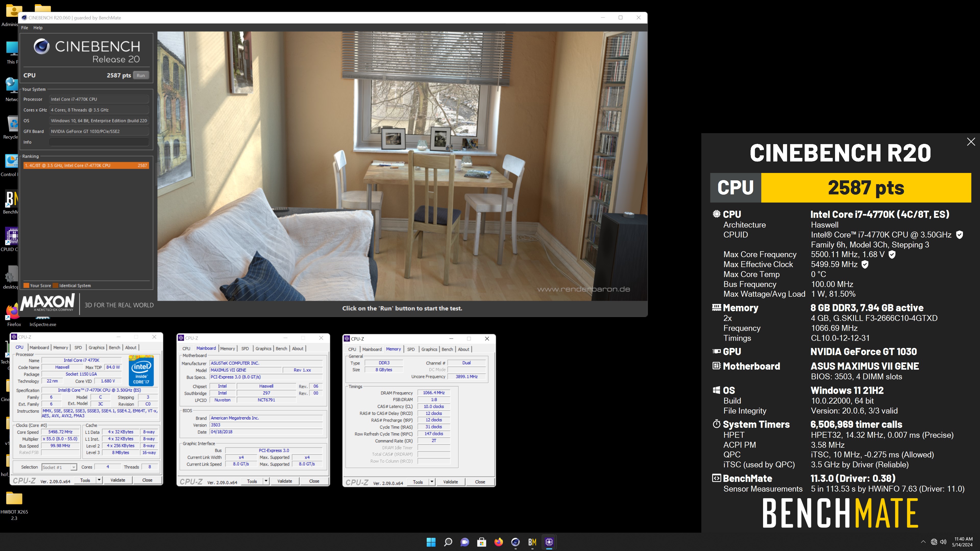Switch to Mainboard tab in first CPU-Z window

[39, 347]
